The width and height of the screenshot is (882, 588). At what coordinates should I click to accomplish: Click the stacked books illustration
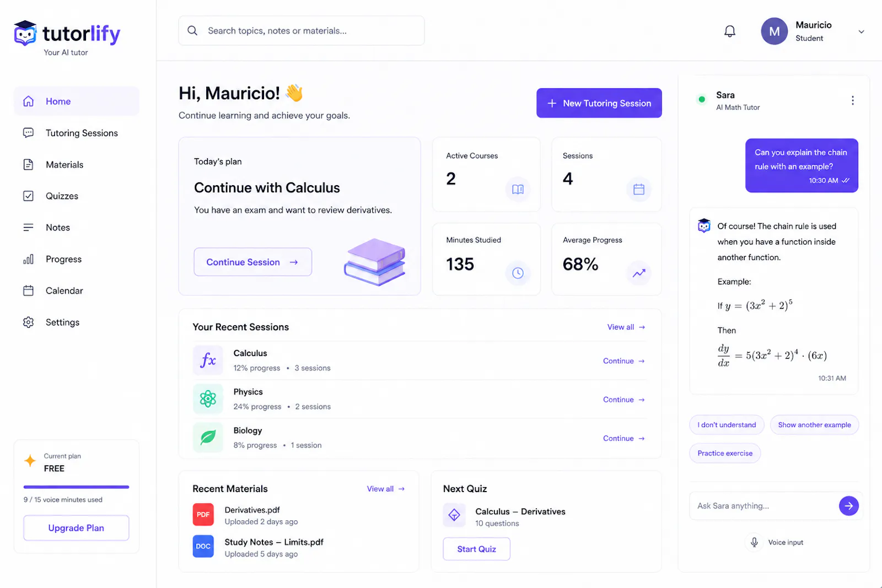[375, 262]
